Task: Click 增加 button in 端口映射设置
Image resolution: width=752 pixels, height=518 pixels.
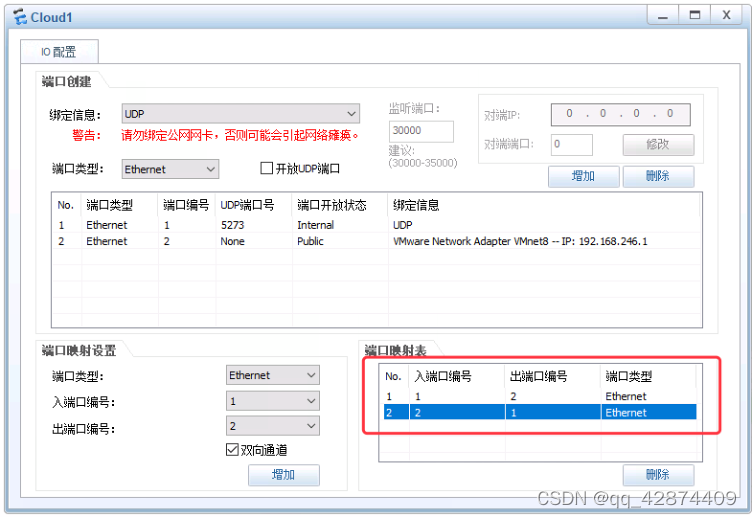Action: [283, 475]
